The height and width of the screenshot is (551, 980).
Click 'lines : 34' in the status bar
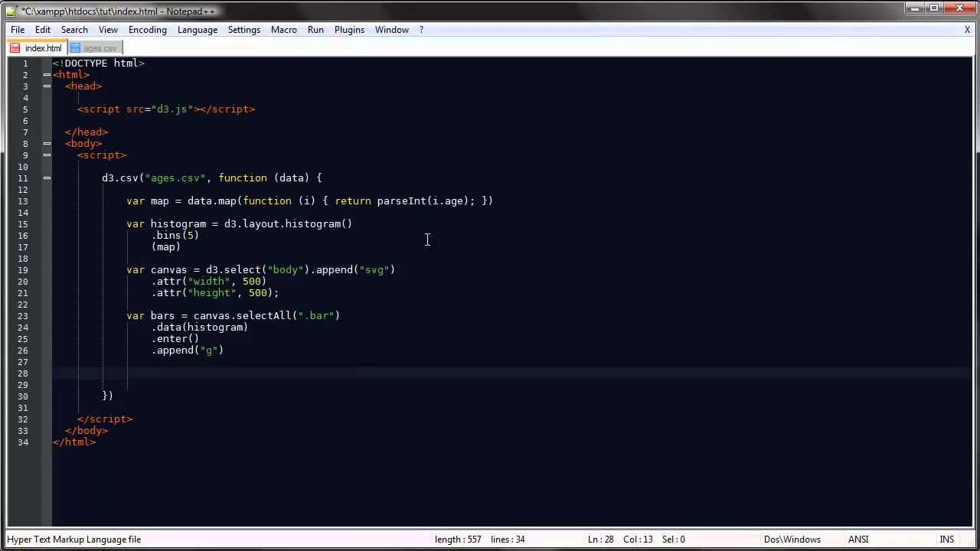click(x=508, y=540)
